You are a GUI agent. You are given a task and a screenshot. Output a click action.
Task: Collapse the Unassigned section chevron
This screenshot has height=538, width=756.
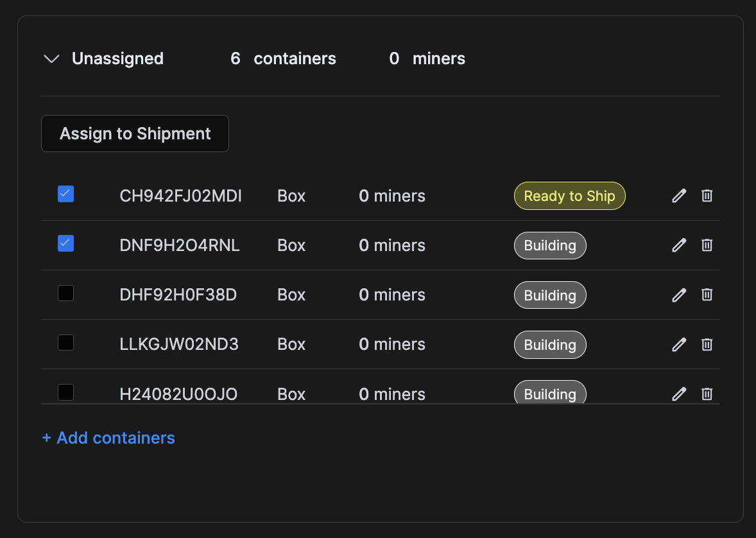coord(51,58)
